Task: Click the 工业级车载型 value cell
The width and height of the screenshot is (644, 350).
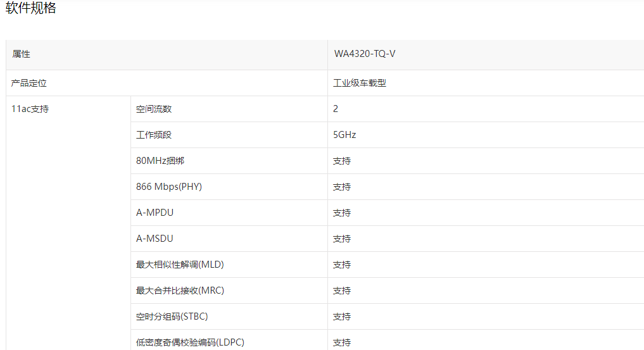Action: tap(486, 84)
